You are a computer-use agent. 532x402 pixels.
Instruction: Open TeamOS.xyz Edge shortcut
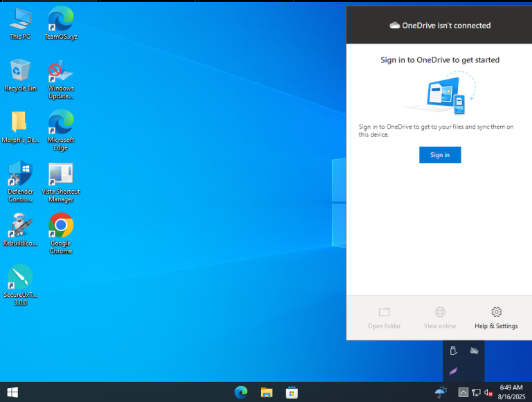click(x=61, y=24)
